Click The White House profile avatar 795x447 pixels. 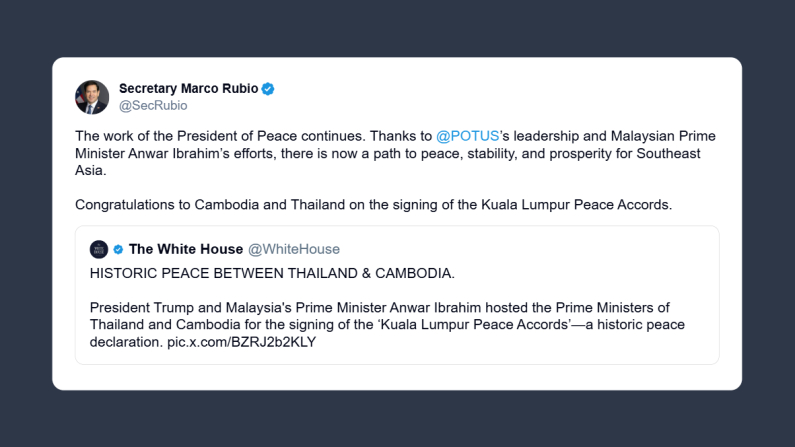point(99,249)
